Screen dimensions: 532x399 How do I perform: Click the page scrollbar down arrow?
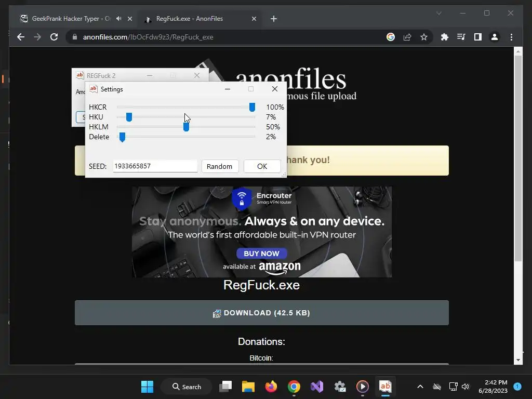[518, 360]
